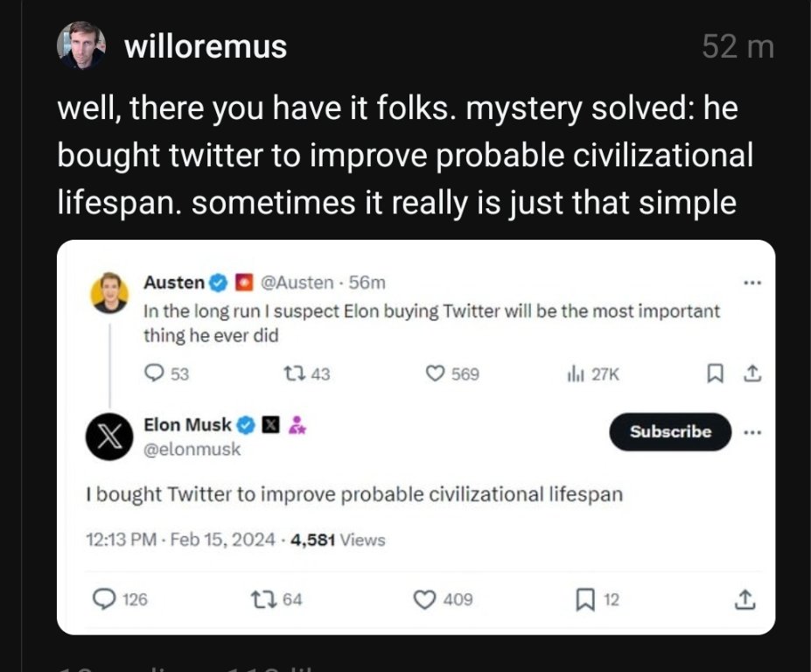Like Elon Musk's tweet with 409 likes
This screenshot has width=811, height=672.
pyautogui.click(x=424, y=599)
